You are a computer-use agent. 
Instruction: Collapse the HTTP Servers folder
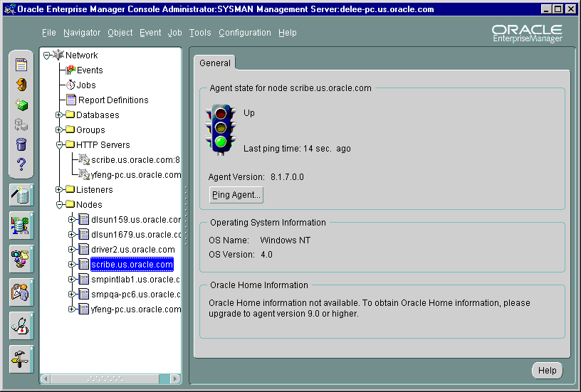(59, 145)
